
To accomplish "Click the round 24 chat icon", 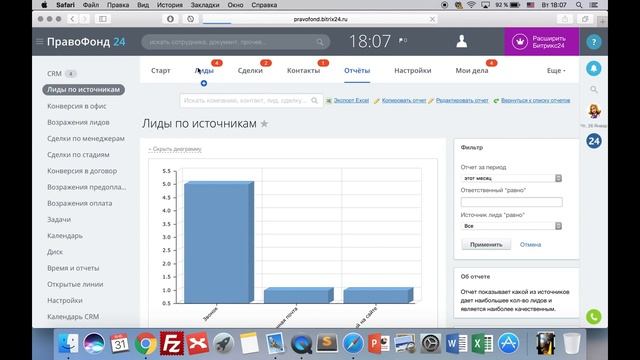I will [594, 141].
